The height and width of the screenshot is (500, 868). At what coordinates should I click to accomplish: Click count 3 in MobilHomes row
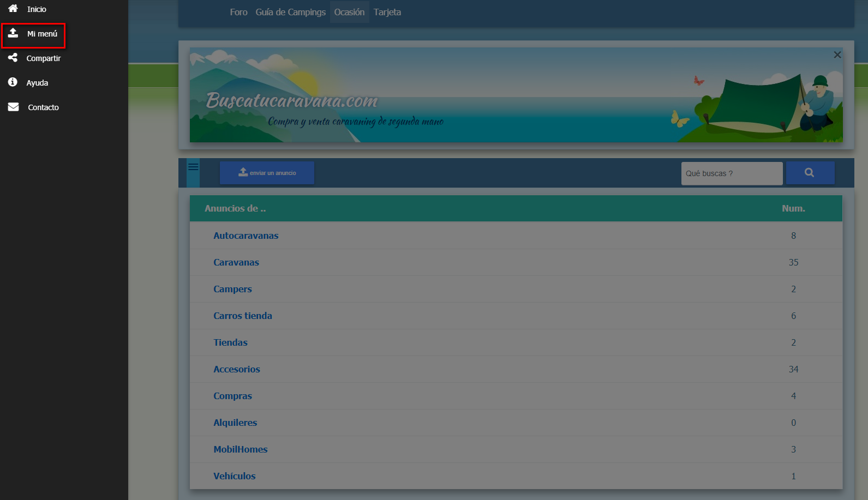(x=793, y=449)
